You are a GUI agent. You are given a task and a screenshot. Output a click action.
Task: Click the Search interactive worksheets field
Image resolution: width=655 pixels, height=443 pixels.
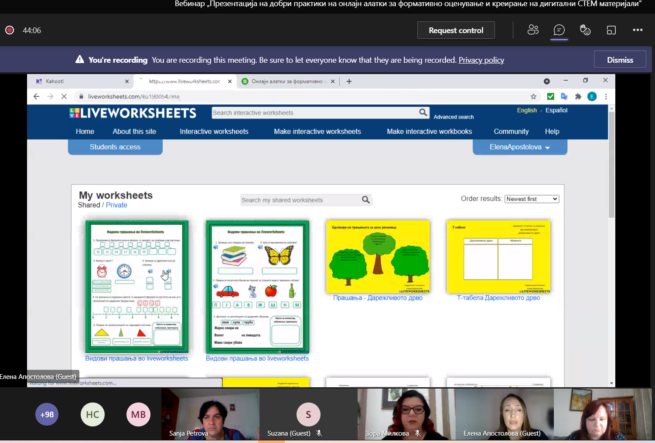point(315,113)
